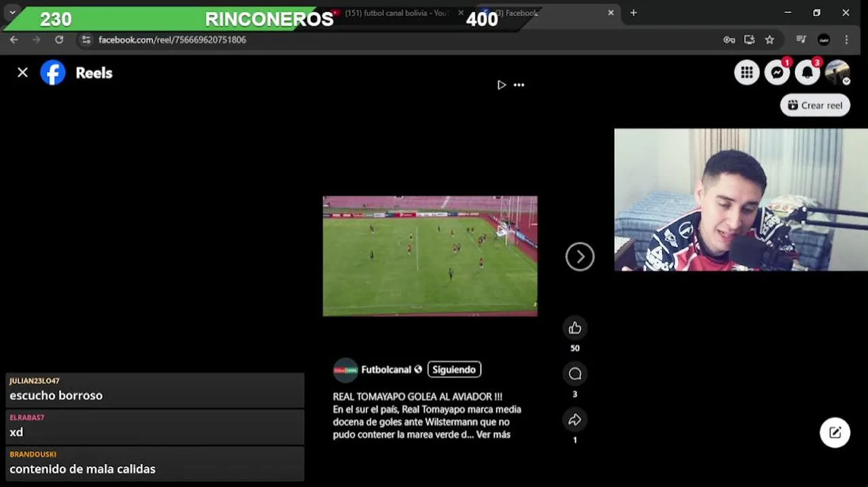This screenshot has width=868, height=487.
Task: Open the Chrome profile avatar icon
Action: tap(823, 40)
